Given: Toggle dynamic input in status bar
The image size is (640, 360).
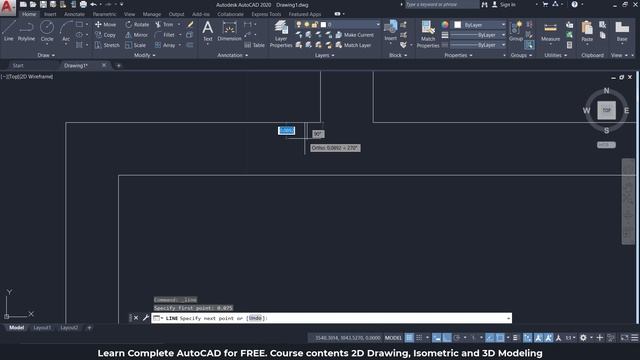Looking at the screenshot, I should click(436, 338).
